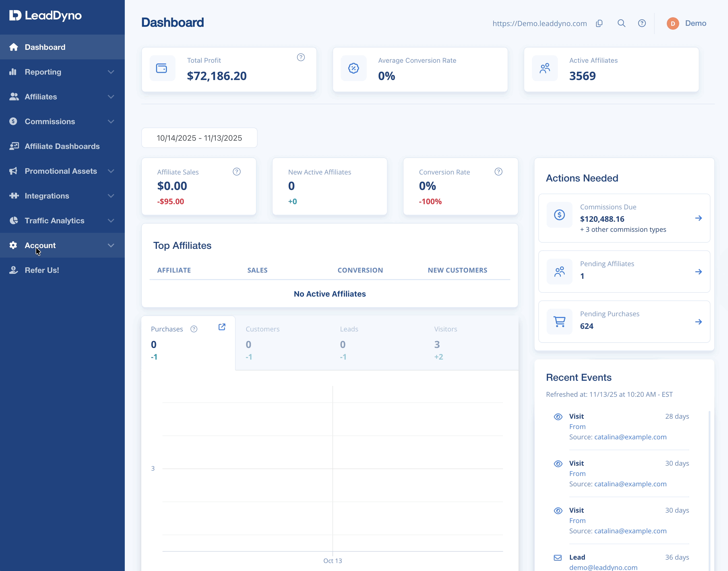
Task: Click the Commissions dollar icon in sidebar
Action: (x=13, y=121)
